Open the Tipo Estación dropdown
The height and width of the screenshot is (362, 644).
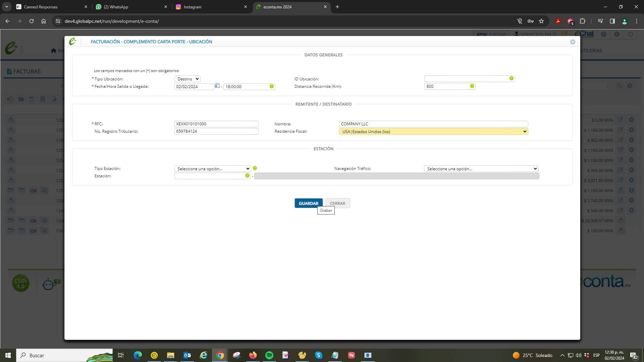212,169
